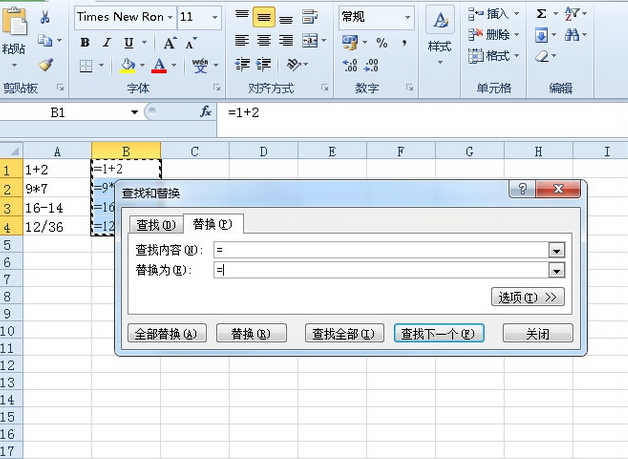The width and height of the screenshot is (628, 459).
Task: Click the insert function fx icon
Action: pyautogui.click(x=206, y=112)
